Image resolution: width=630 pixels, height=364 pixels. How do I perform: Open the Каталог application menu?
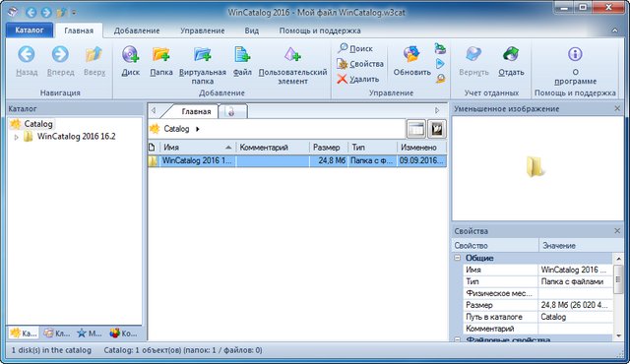tap(30, 30)
